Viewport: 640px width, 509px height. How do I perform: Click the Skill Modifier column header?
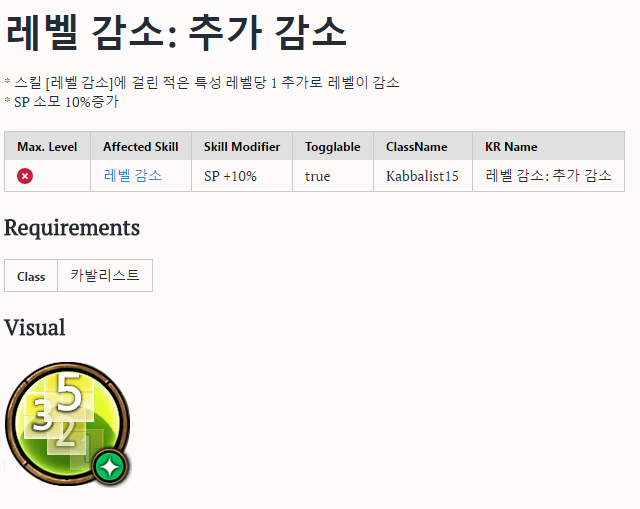[242, 146]
